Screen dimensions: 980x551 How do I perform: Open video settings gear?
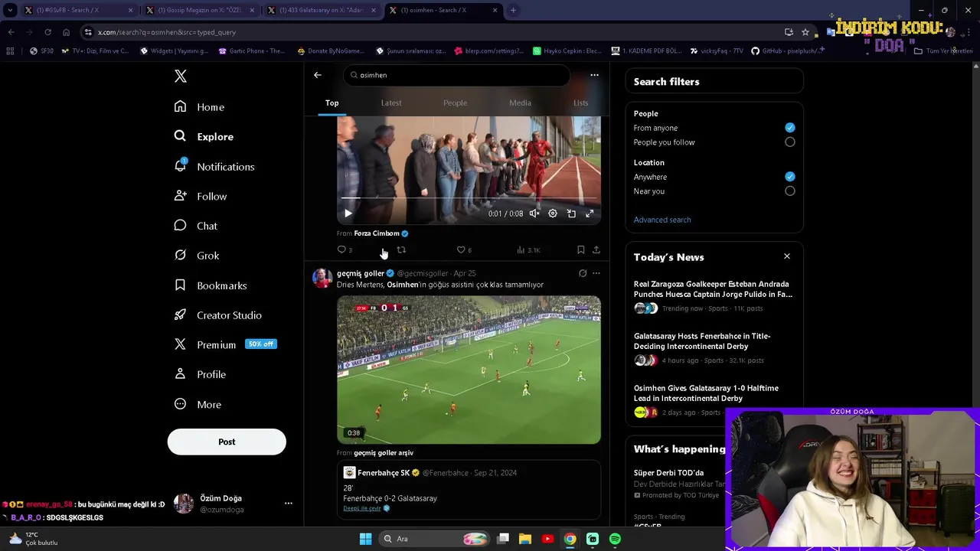coord(553,214)
